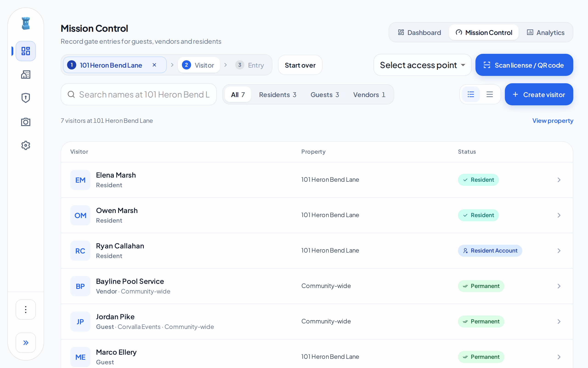Switch to detailed list view icon

471,95
